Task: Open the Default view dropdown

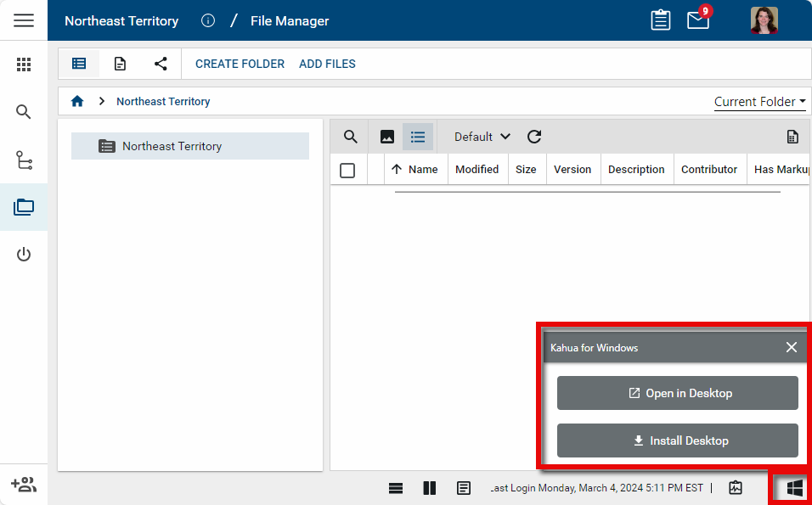Action: pos(482,137)
